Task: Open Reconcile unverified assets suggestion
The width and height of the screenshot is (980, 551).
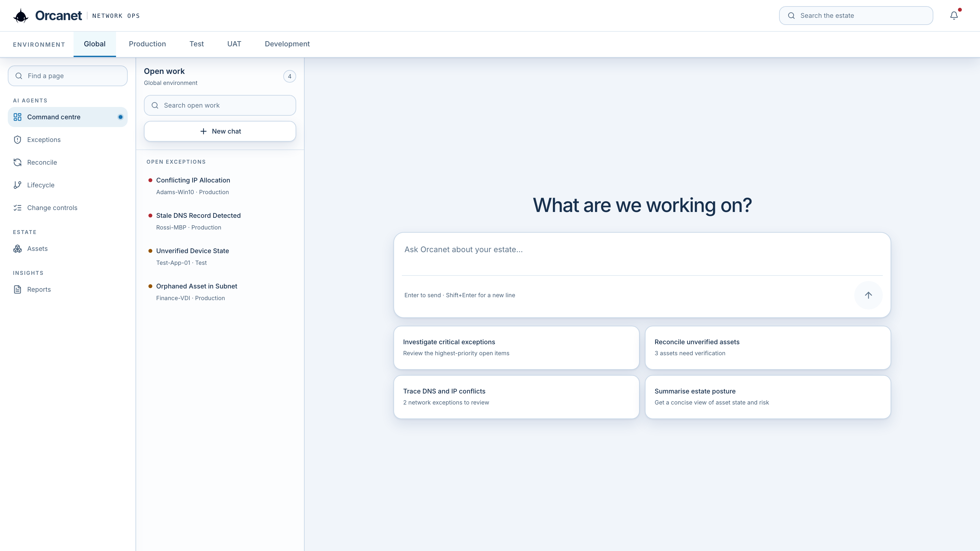Action: coord(768,347)
